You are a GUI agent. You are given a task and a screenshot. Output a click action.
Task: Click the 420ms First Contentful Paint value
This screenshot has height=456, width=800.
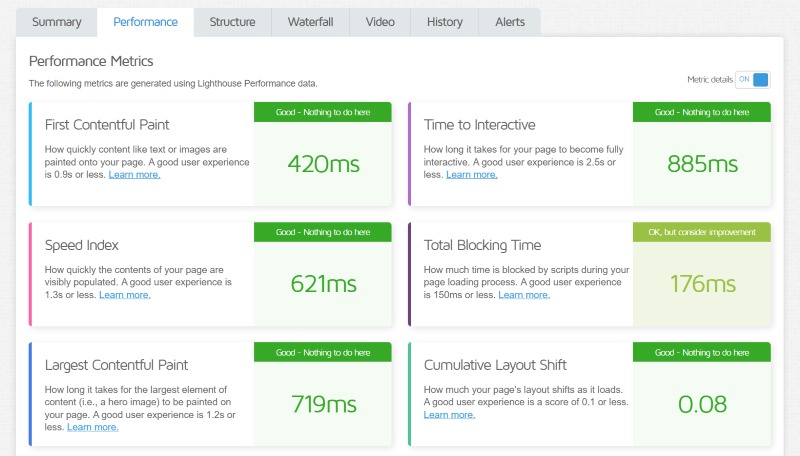pos(323,163)
